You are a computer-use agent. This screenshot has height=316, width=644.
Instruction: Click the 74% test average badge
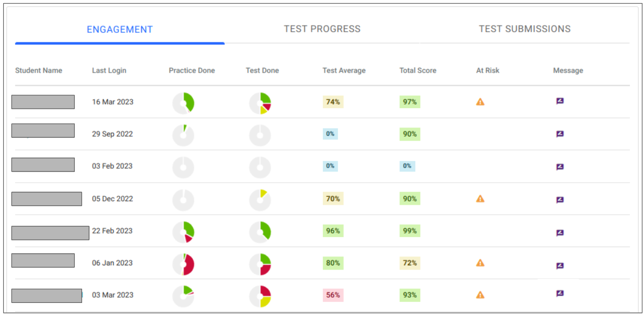coord(333,102)
